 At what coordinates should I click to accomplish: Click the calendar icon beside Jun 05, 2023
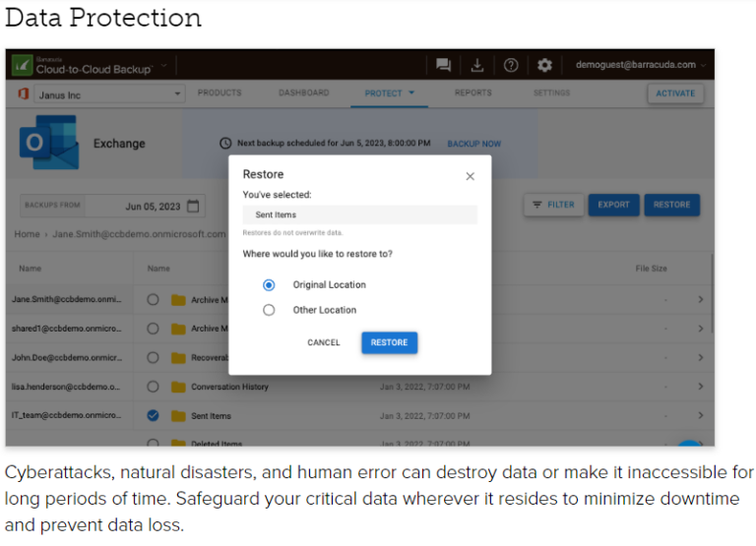click(x=193, y=207)
